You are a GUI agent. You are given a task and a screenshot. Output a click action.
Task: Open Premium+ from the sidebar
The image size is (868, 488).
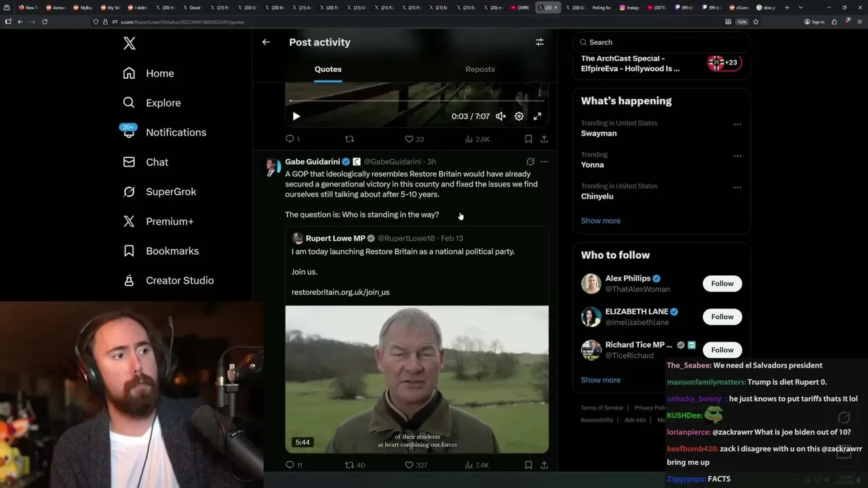(158, 222)
